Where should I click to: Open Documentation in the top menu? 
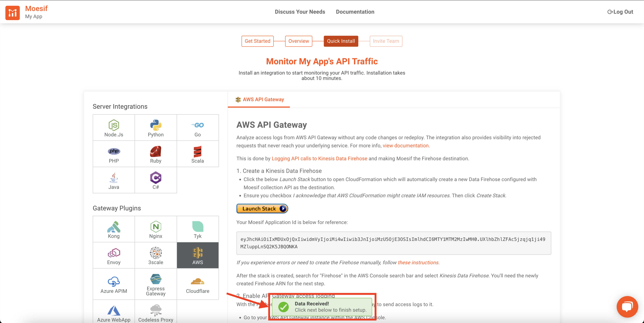click(355, 12)
